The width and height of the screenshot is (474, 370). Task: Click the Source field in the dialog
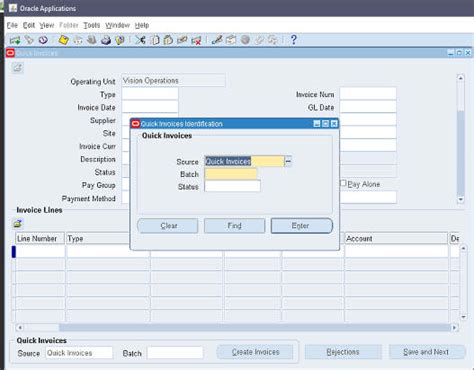point(244,161)
